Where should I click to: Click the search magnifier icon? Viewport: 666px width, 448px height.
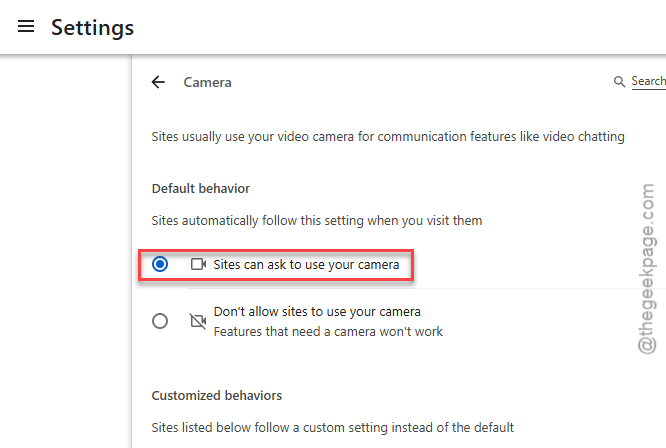click(619, 82)
